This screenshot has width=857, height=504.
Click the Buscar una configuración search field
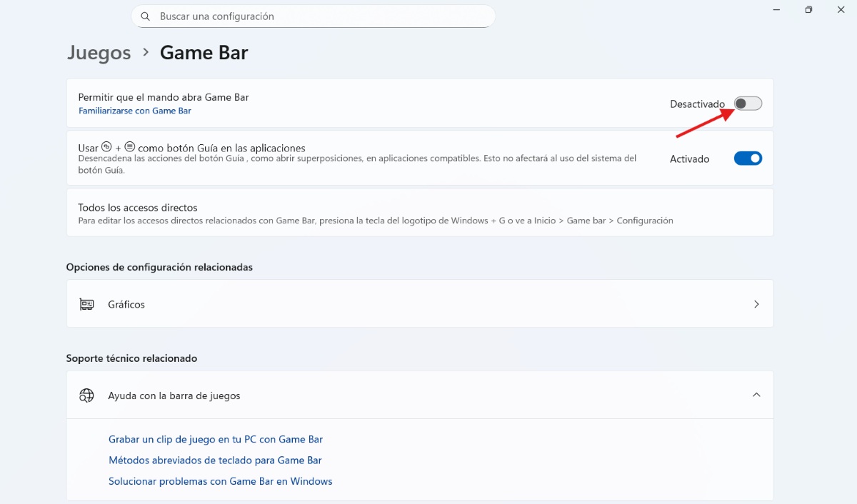tap(313, 16)
